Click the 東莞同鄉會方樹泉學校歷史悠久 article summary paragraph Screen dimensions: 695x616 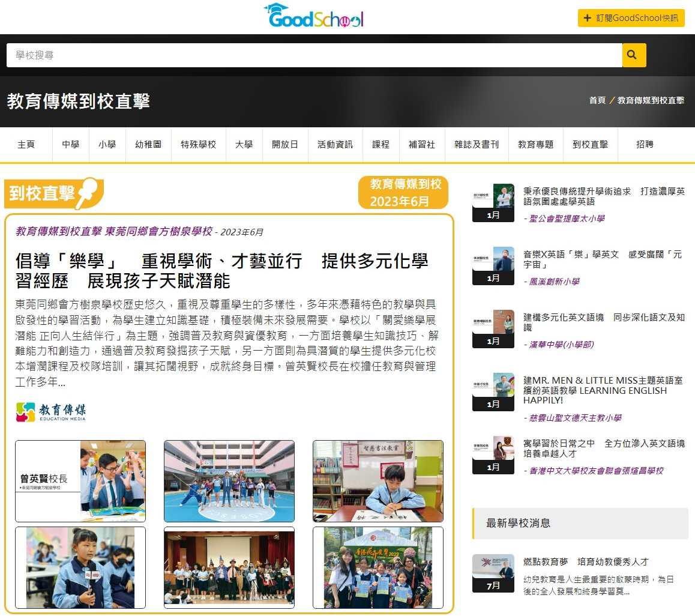[226, 343]
